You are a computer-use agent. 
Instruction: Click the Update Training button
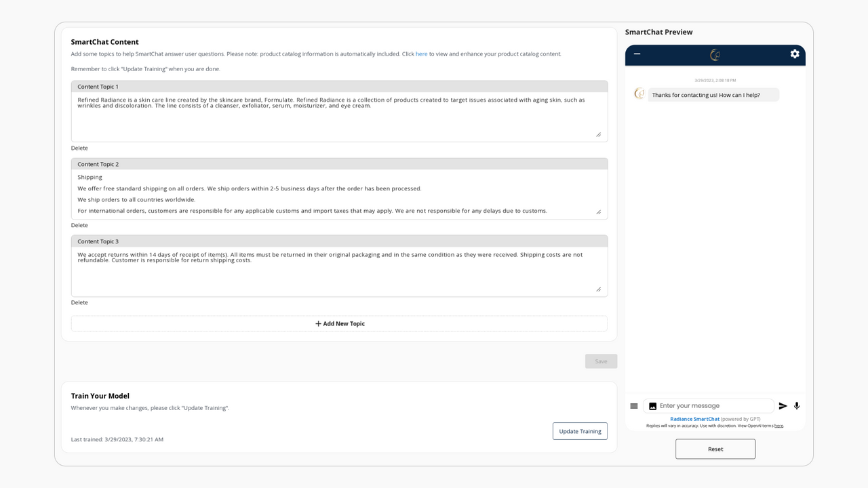tap(580, 431)
